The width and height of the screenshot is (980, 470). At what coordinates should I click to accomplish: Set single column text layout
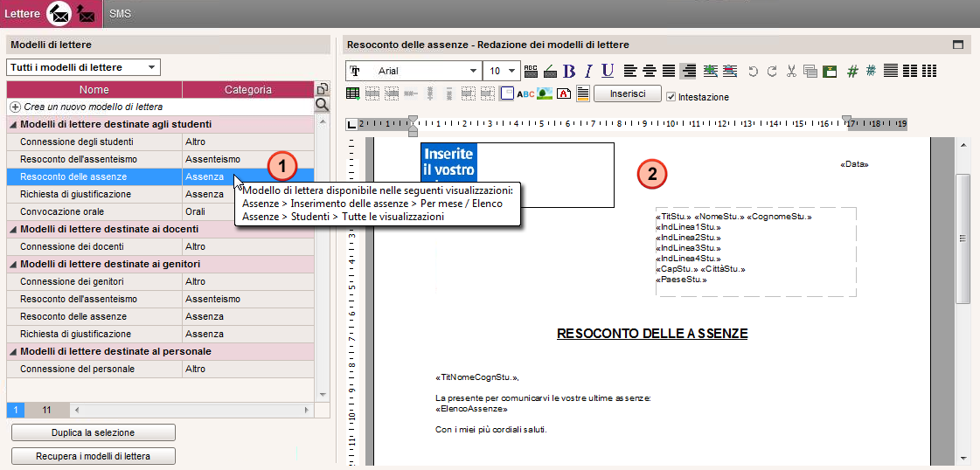tap(891, 71)
